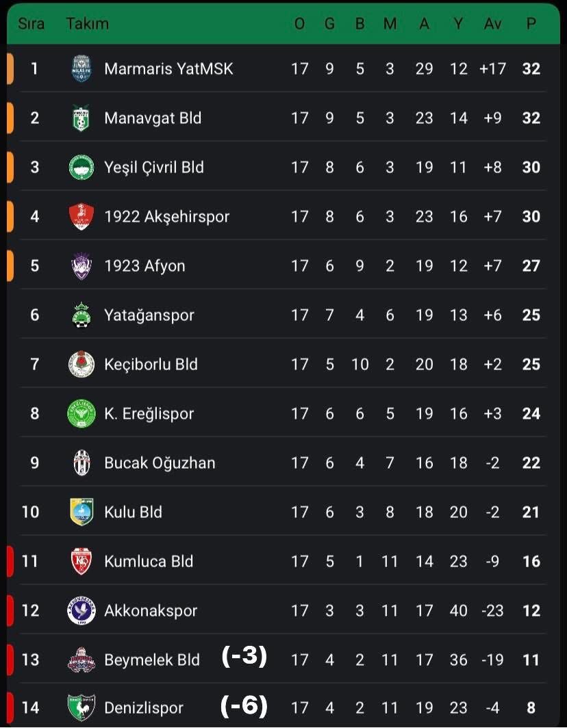Click the Bucak Oğuzhan striped crest
This screenshot has width=567, height=728.
(81, 463)
